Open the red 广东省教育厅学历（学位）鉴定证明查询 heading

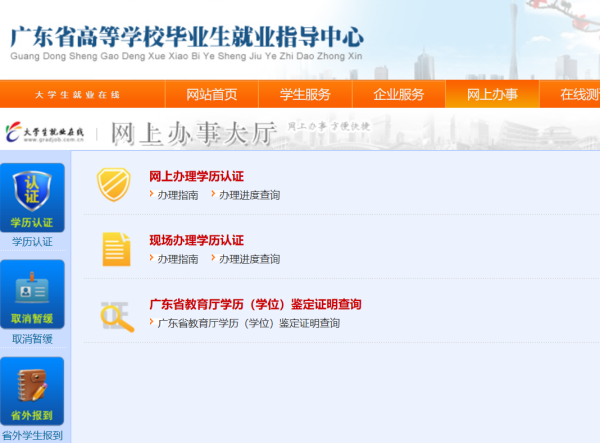click(255, 305)
